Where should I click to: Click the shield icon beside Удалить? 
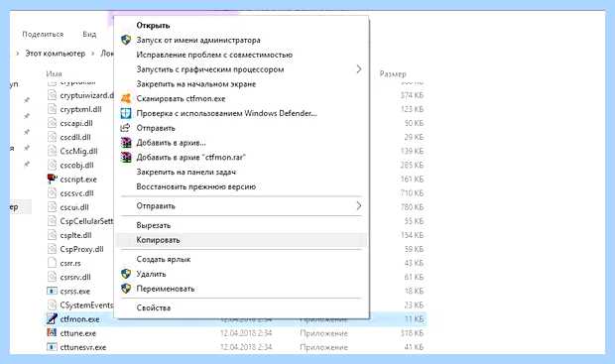tap(126, 274)
